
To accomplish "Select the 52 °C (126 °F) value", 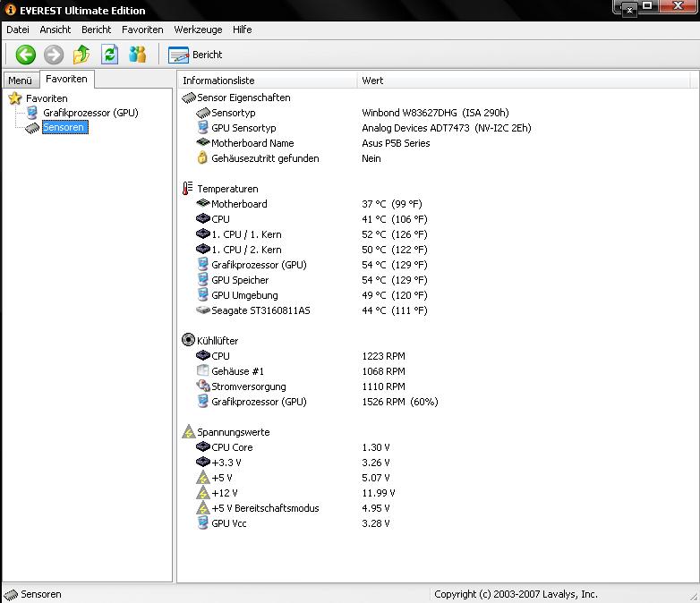I will pyautogui.click(x=394, y=234).
